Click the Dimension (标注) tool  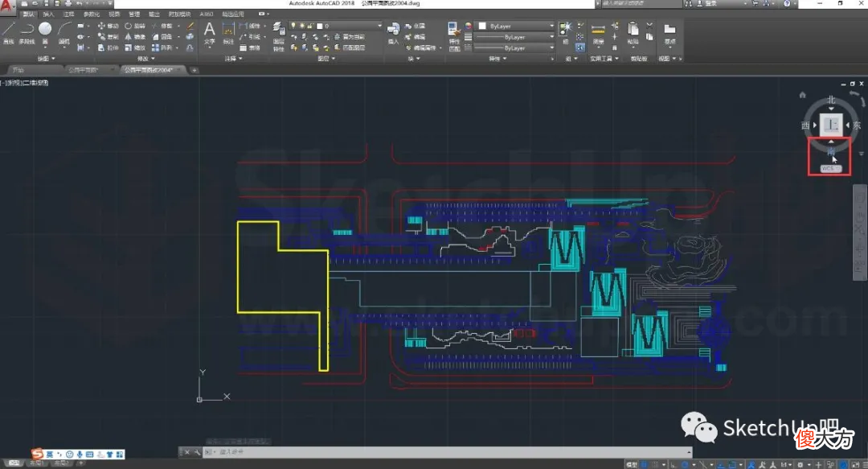[x=228, y=33]
